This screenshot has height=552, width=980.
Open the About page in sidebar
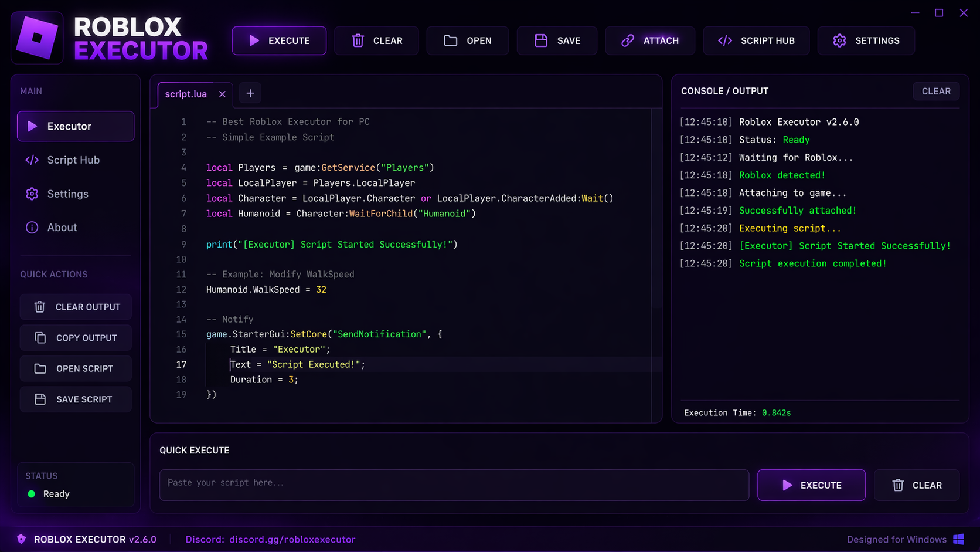(76, 228)
